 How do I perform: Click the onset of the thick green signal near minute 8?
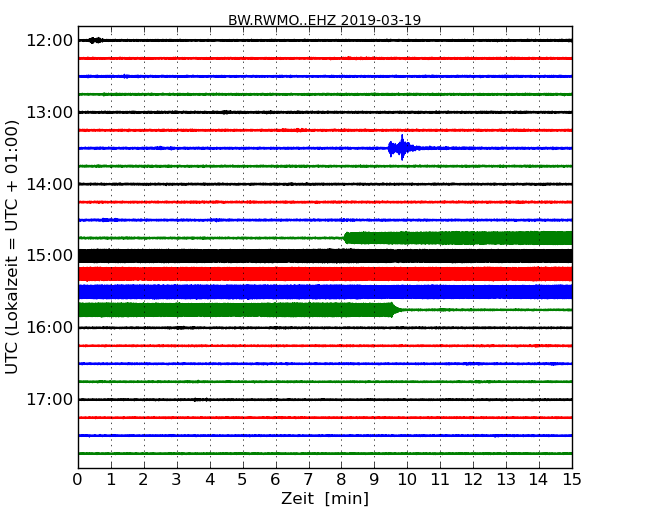[347, 238]
